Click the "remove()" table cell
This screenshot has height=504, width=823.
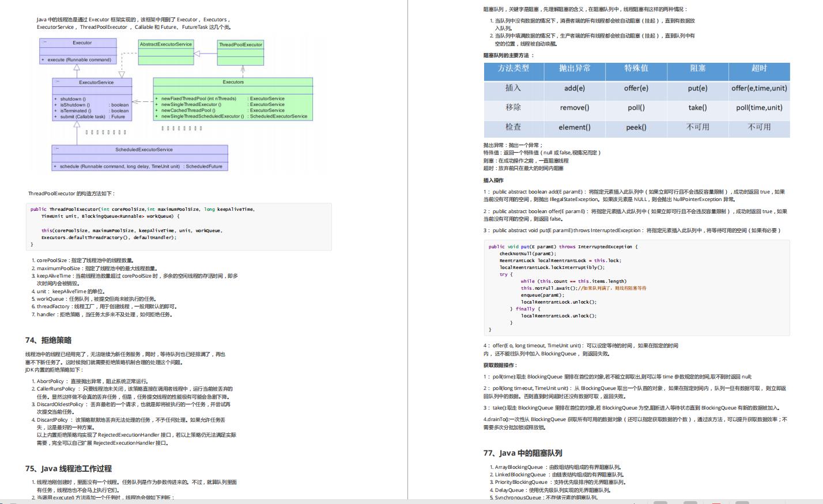(x=575, y=108)
